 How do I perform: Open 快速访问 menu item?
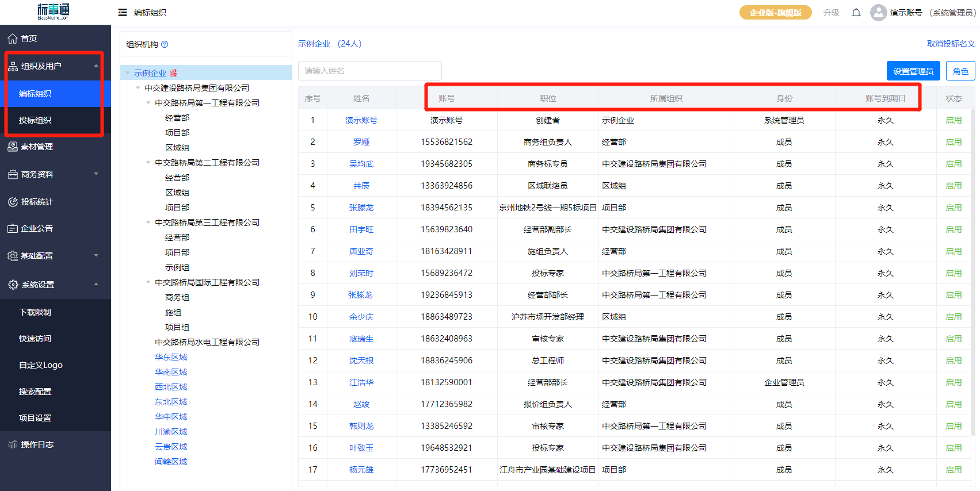click(55, 339)
